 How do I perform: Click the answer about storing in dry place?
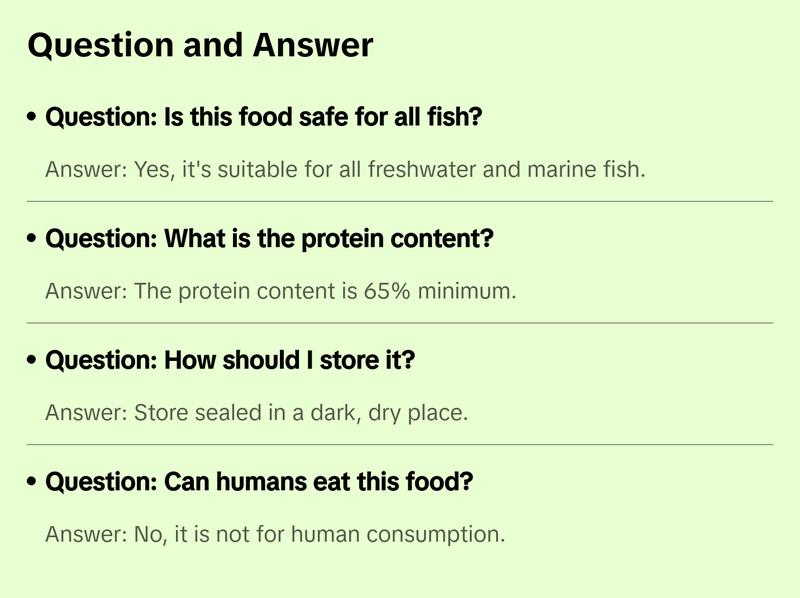click(256, 412)
